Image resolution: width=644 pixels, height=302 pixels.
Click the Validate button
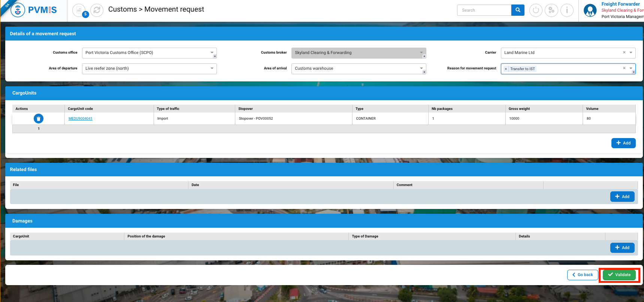pyautogui.click(x=619, y=275)
